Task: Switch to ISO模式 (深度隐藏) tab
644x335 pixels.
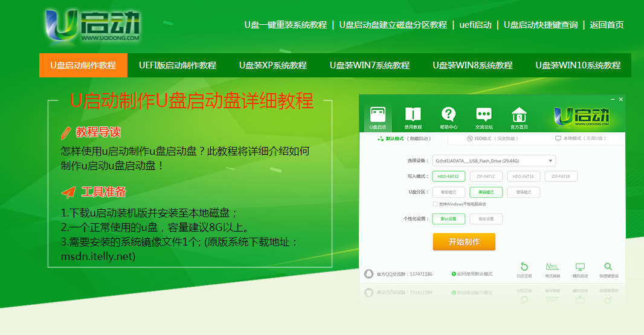Action: (492, 138)
